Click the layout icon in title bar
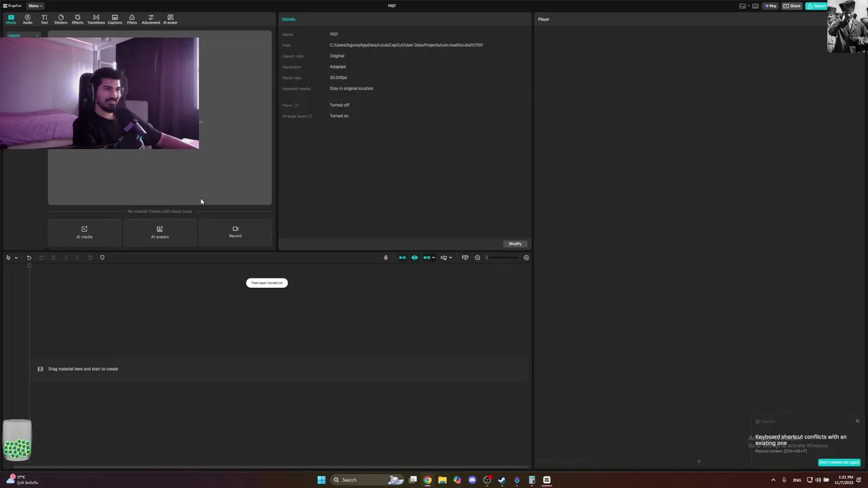868x488 pixels. click(743, 6)
